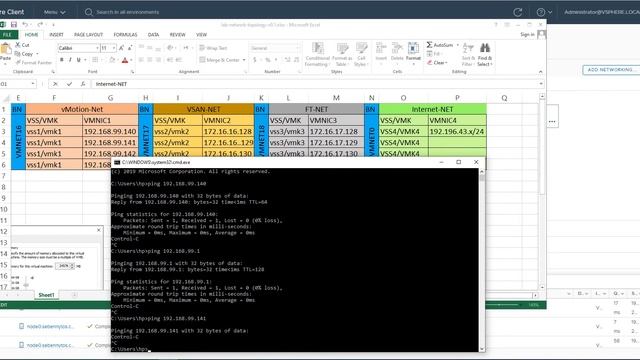Toggle Bold formatting

pyautogui.click(x=62, y=60)
